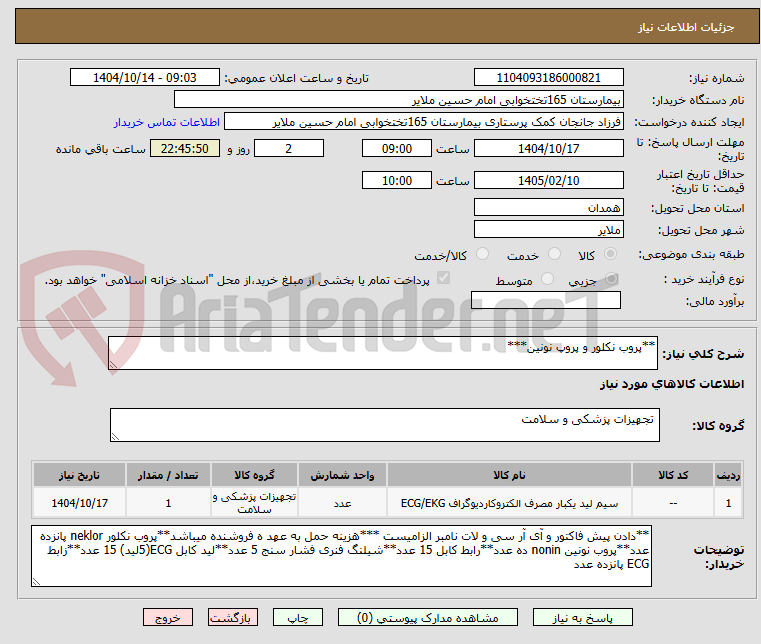The height and width of the screenshot is (644, 761).
Task: Select the کالا/خدمت radio button
Action: click(x=482, y=254)
